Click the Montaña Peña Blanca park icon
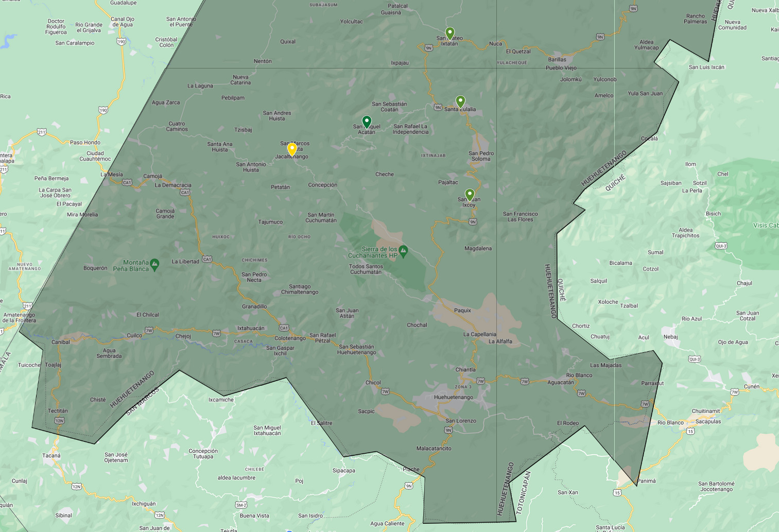 tap(154, 265)
